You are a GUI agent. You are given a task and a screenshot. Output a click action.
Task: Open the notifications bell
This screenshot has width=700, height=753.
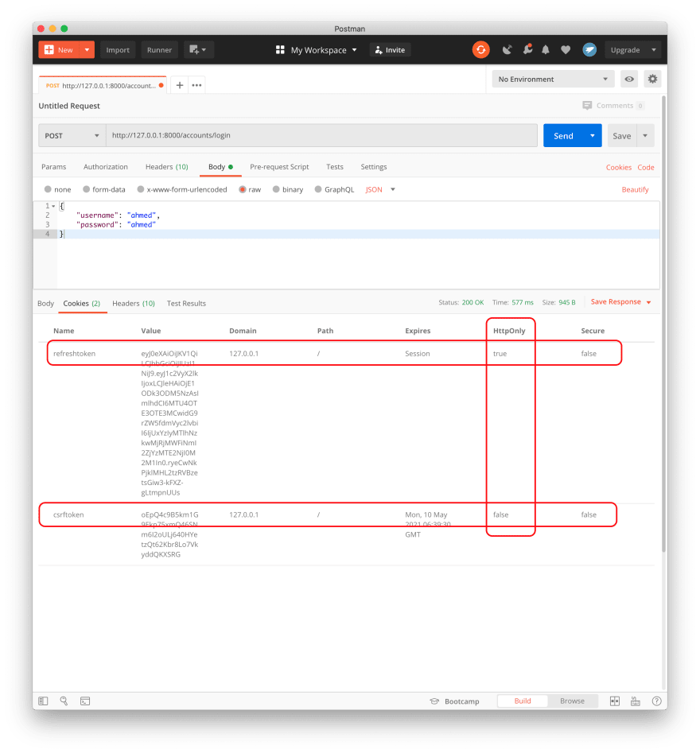click(546, 49)
